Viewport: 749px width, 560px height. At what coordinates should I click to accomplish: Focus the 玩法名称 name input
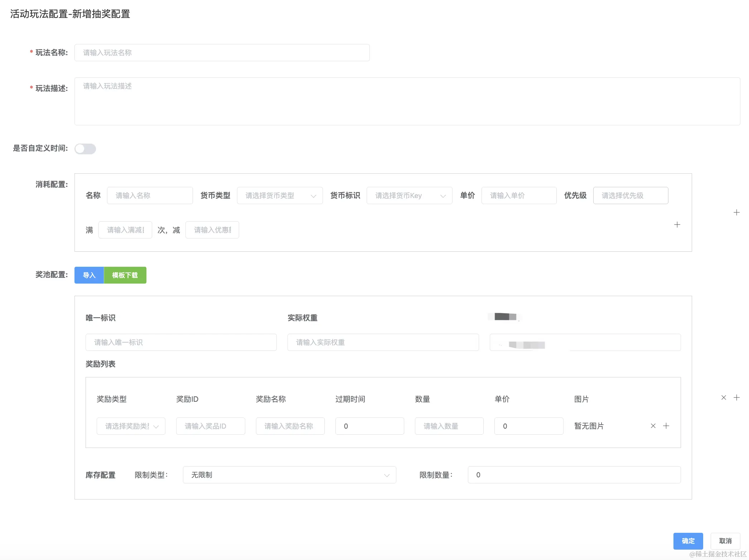[x=222, y=53]
